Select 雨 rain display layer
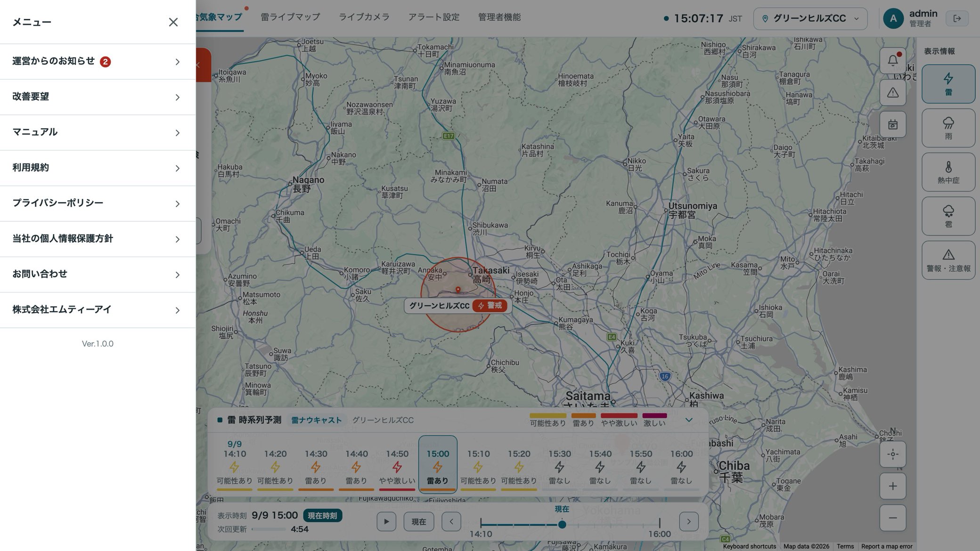Viewport: 980px width, 551px height. 948,128
